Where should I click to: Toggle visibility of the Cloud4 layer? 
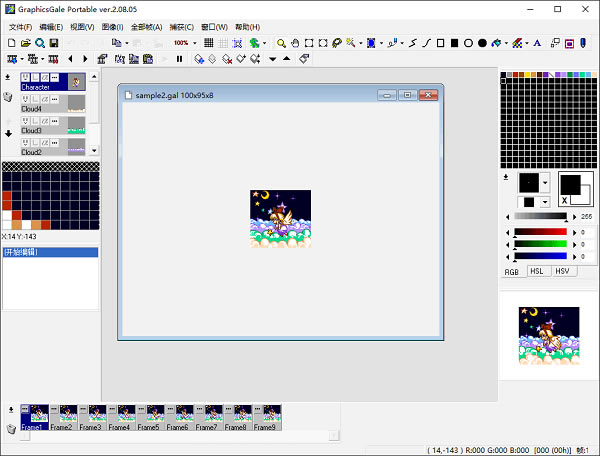(x=25, y=99)
